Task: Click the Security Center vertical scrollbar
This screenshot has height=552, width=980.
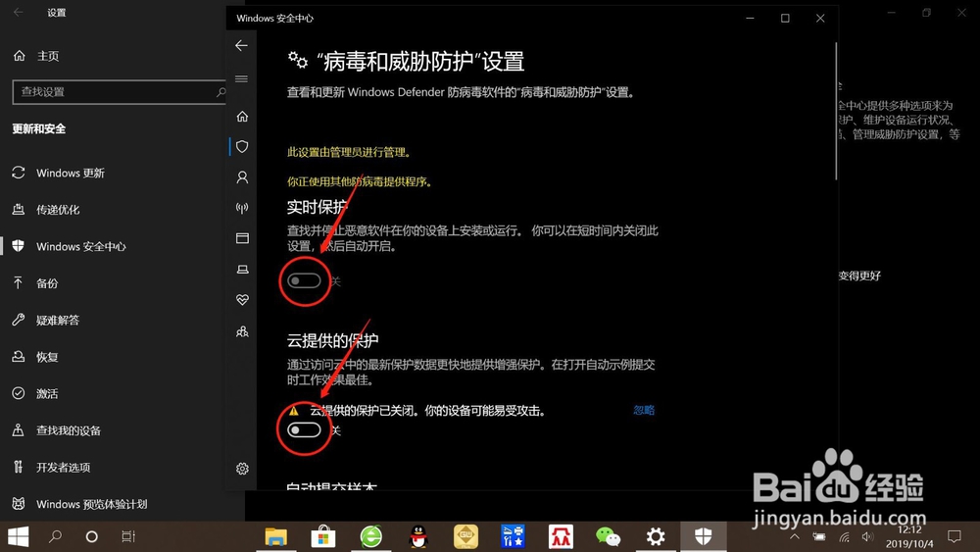Action: pos(836,111)
